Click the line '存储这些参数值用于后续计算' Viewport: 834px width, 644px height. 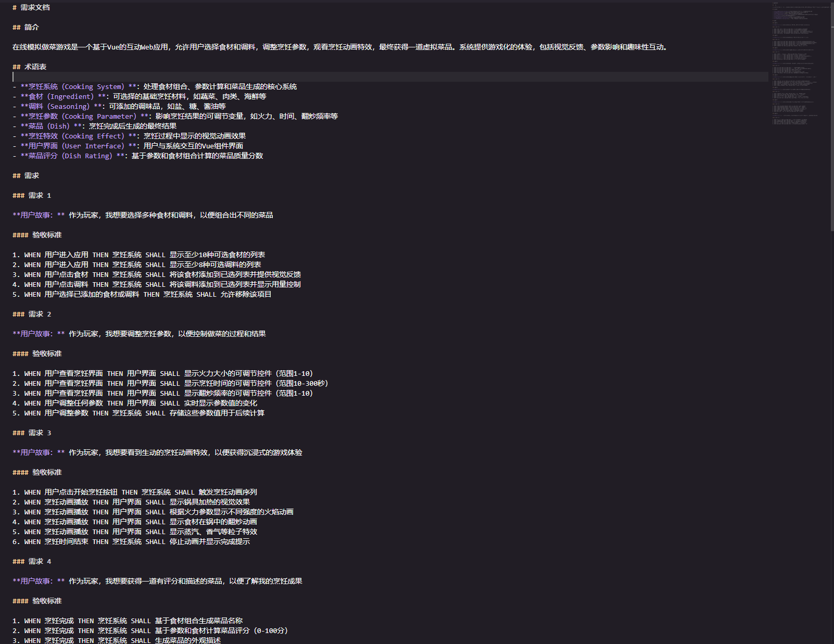coord(138,413)
